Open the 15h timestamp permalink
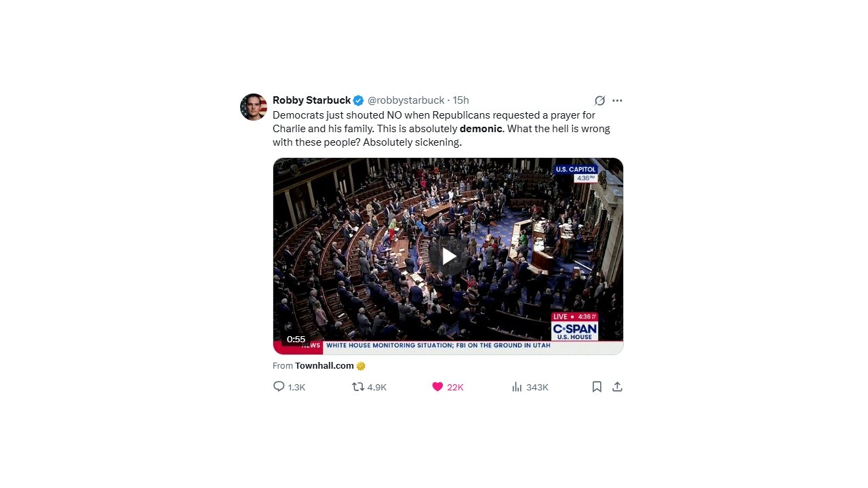 tap(461, 100)
